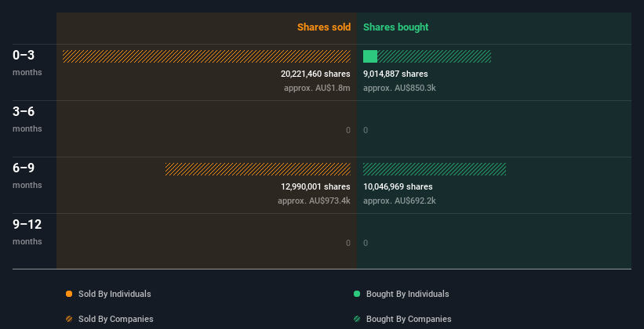The height and width of the screenshot is (329, 644).
Task: Select the 9–12 months row label
Action: tap(27, 232)
